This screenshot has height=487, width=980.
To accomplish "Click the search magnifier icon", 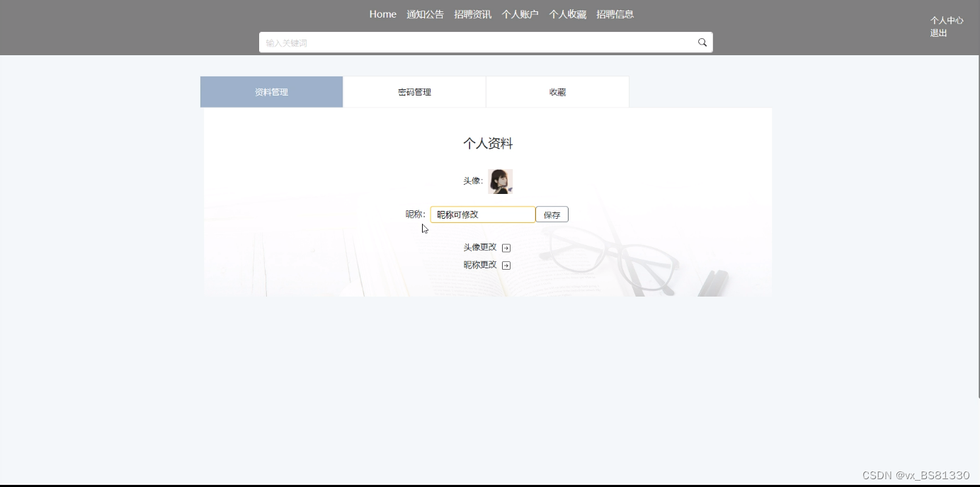I will pos(702,42).
